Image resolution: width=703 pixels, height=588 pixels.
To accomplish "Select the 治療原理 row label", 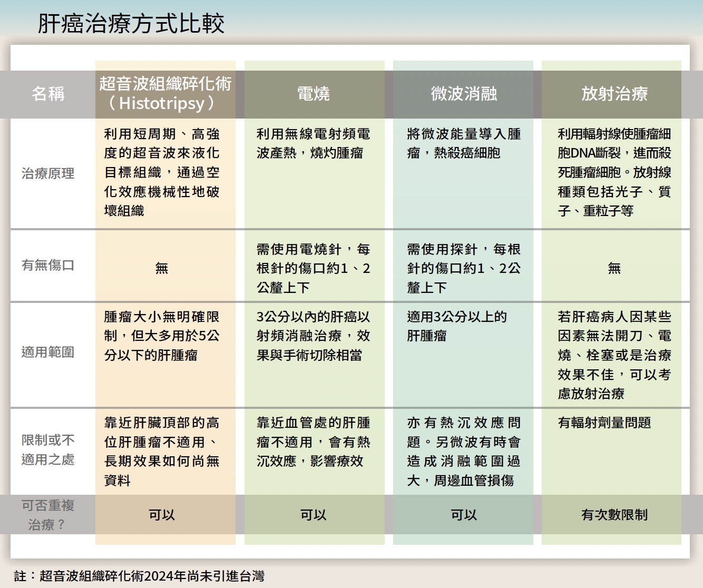I will tap(48, 173).
